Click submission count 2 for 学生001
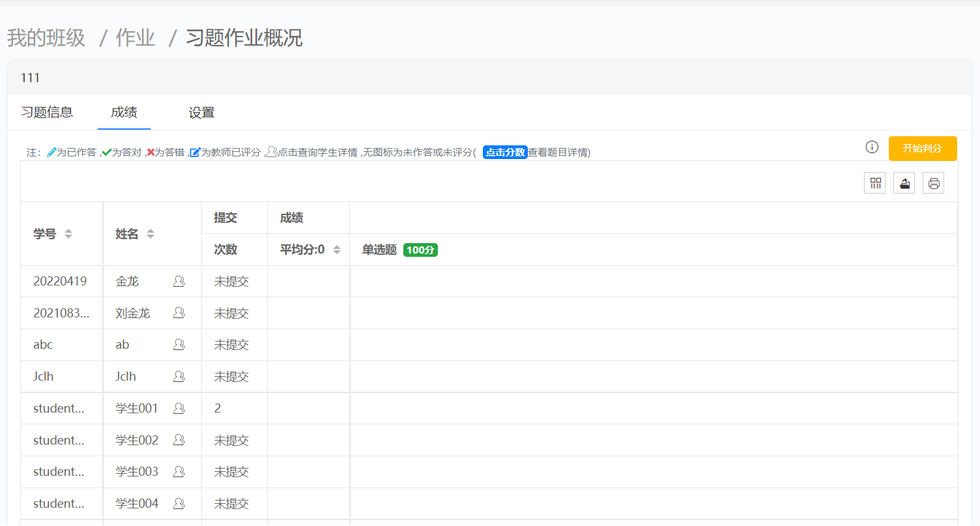This screenshot has height=526, width=980. [218, 409]
